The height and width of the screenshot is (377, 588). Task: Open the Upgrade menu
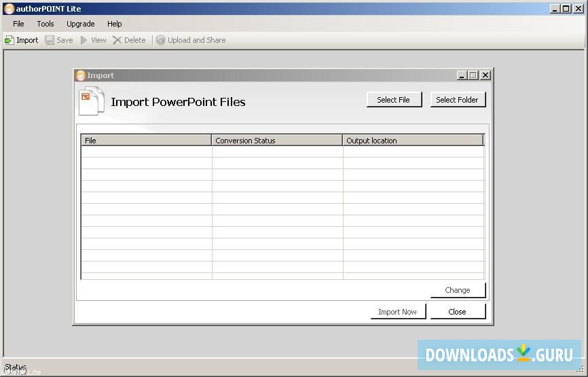tap(80, 24)
